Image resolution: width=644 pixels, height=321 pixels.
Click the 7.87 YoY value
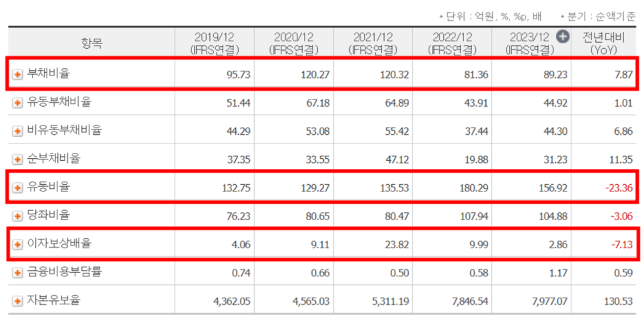click(x=623, y=75)
